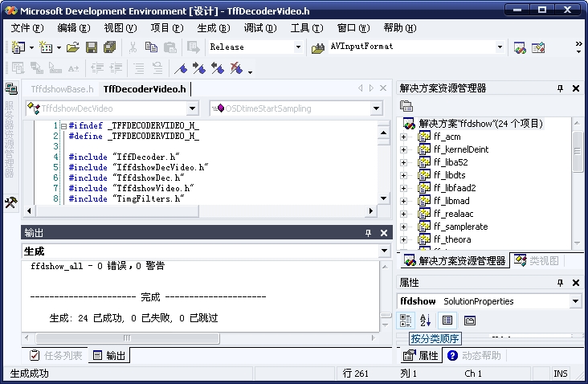Open the TffdshowDecVideo class dropdown
Image resolution: width=588 pixels, height=384 pixels.
click(192, 108)
